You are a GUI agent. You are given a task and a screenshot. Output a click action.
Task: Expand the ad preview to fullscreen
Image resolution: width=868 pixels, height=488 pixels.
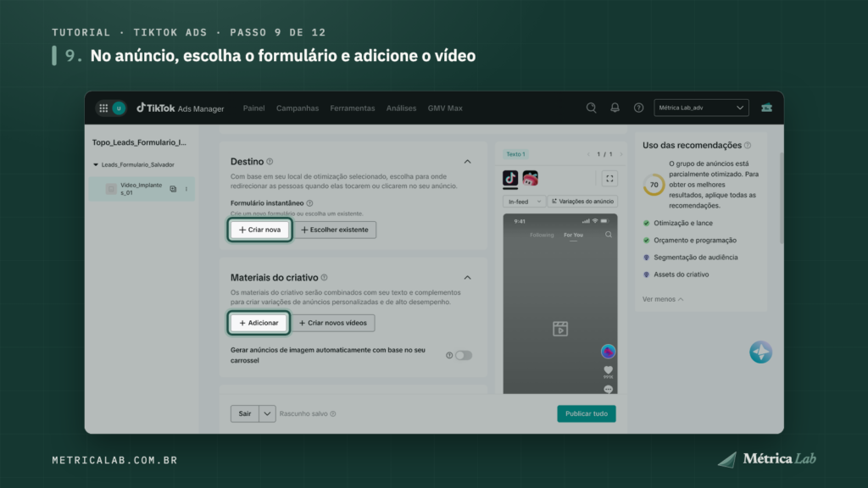tap(609, 179)
